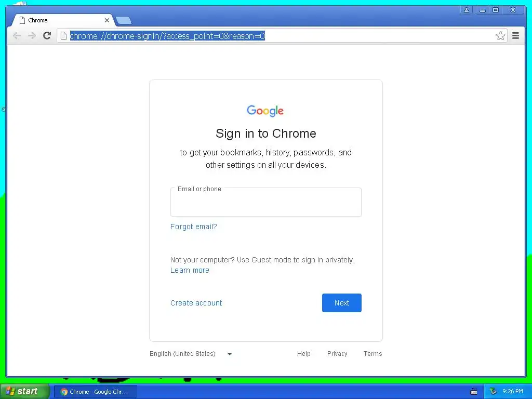Click the forward navigation arrow
Screen dimensions: 532x399
[x=32, y=36]
